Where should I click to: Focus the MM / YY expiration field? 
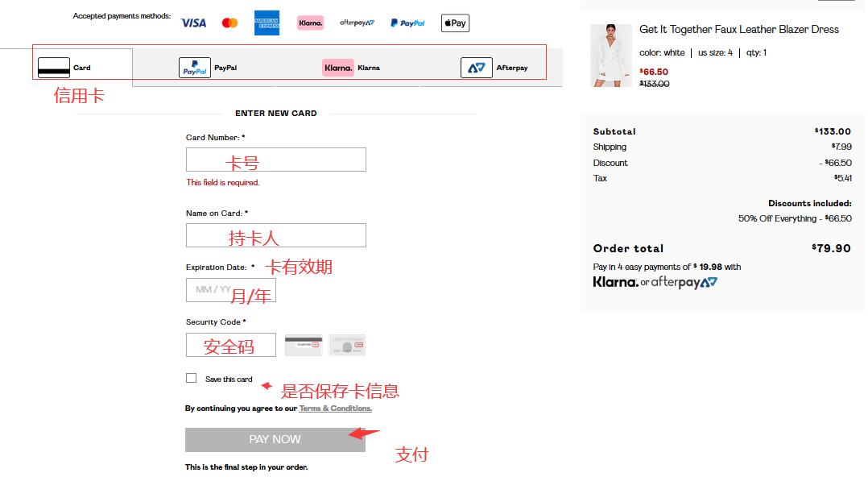tap(231, 290)
